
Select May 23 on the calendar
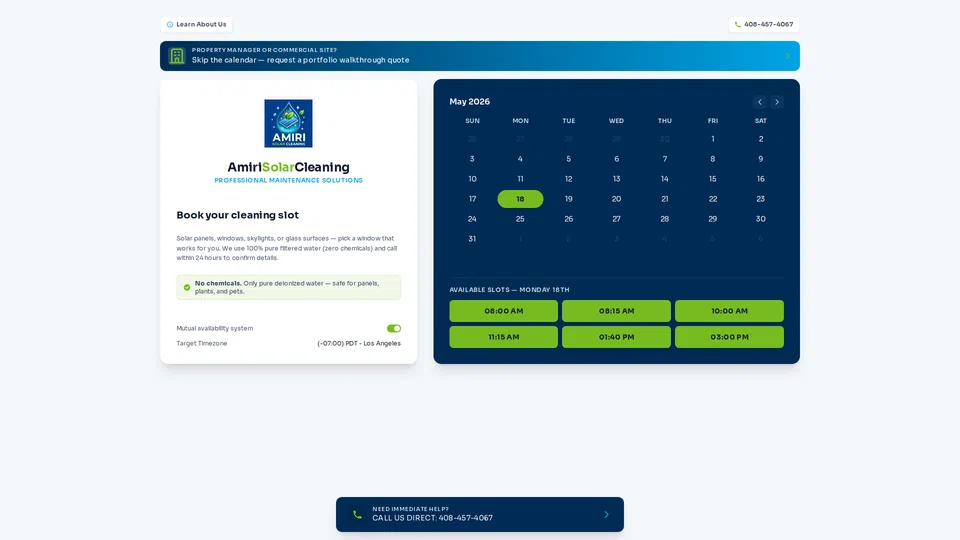pyautogui.click(x=760, y=199)
